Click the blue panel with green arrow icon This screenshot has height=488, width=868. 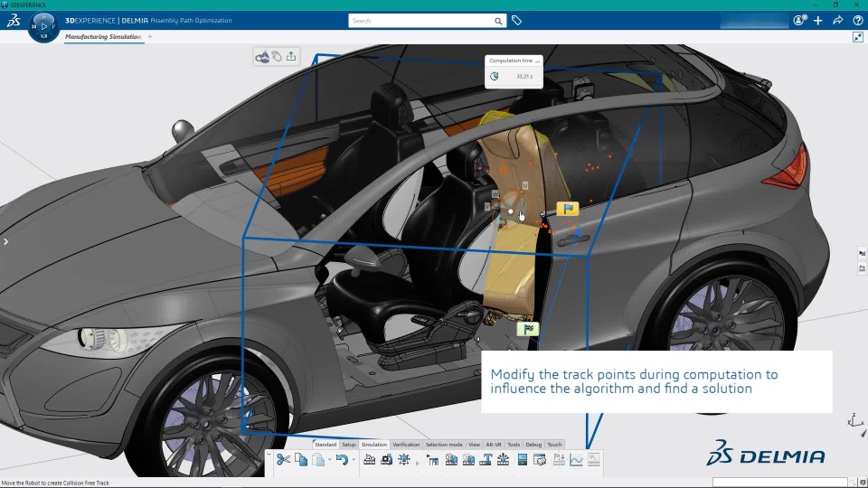pos(522,460)
